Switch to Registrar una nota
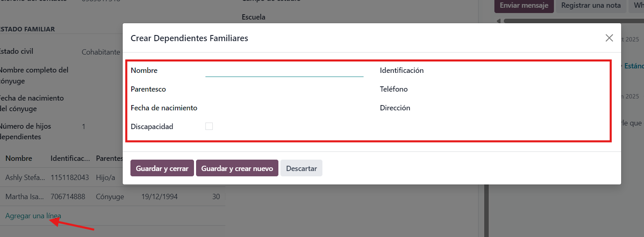 [x=591, y=6]
